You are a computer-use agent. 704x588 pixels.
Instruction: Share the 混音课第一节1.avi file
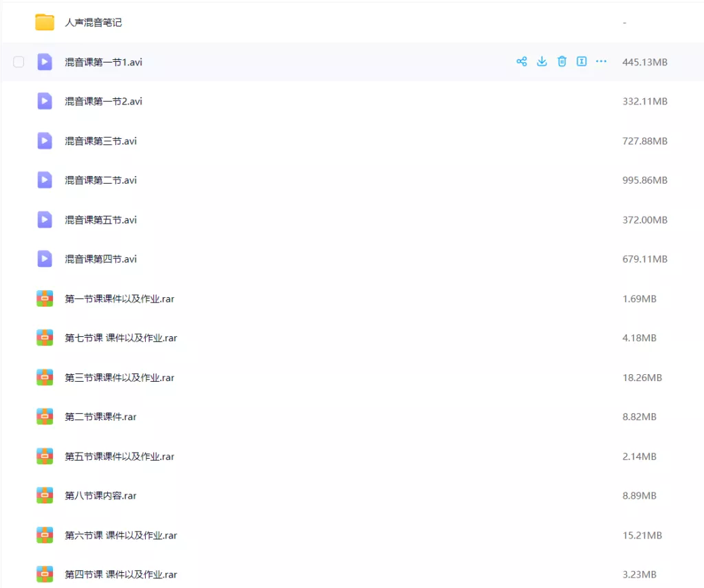[x=521, y=61]
